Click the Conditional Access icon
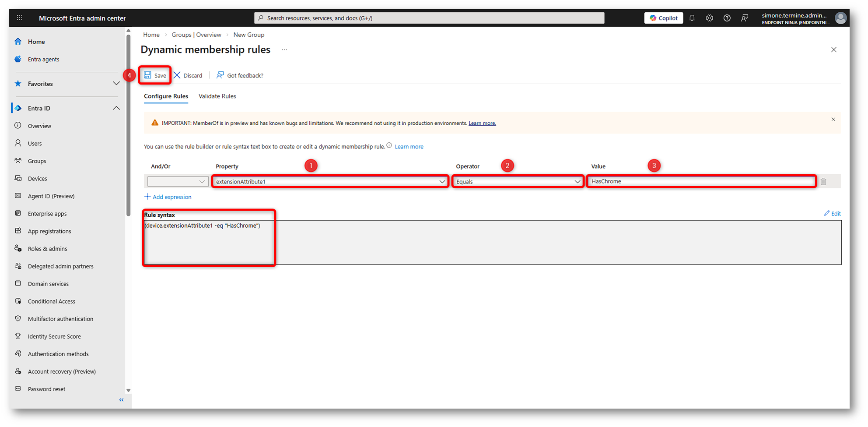 (x=18, y=301)
